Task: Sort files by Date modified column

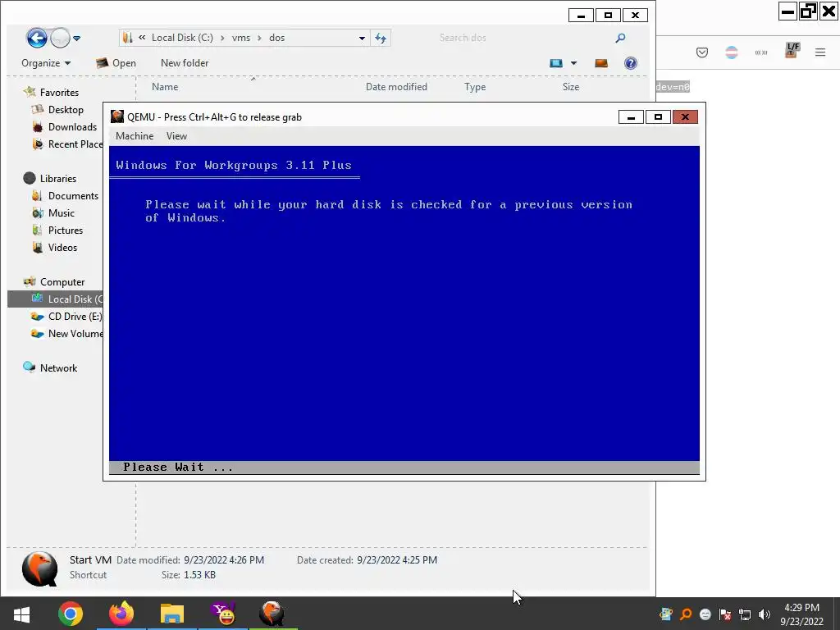Action: click(396, 87)
